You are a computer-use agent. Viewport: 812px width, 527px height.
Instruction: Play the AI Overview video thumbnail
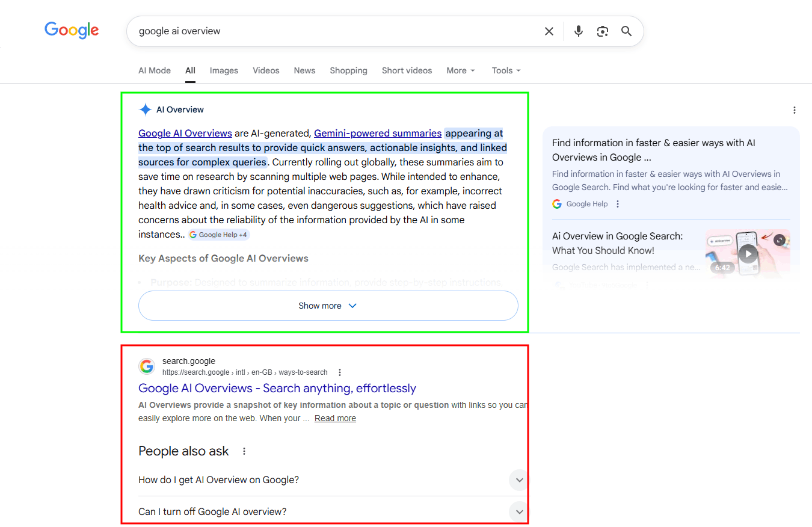click(x=748, y=254)
